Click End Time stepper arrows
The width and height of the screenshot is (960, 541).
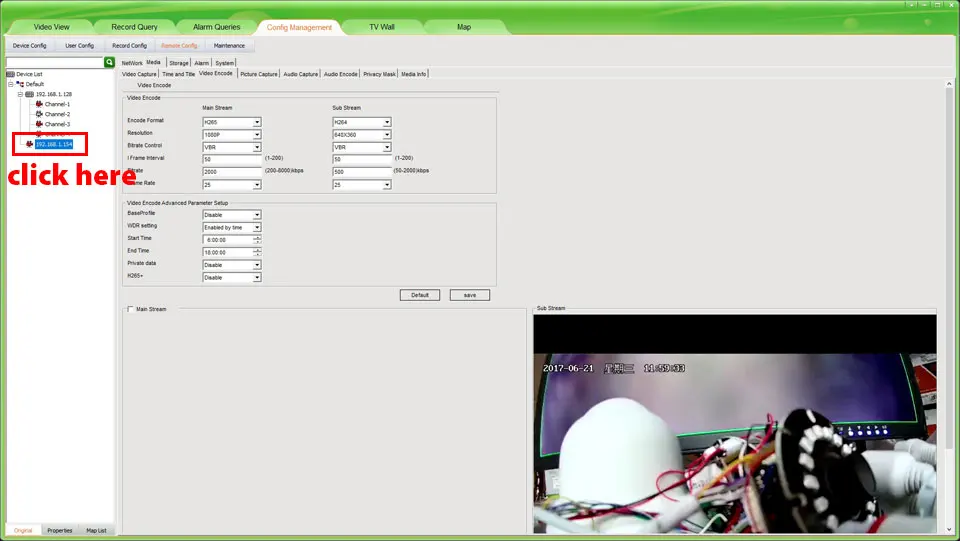coord(257,252)
